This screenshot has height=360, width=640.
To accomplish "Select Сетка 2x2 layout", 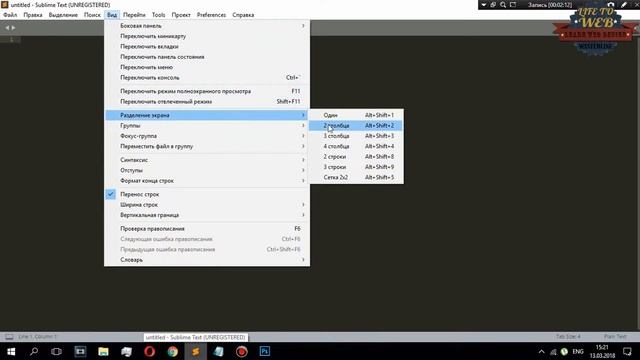I will coord(356,178).
